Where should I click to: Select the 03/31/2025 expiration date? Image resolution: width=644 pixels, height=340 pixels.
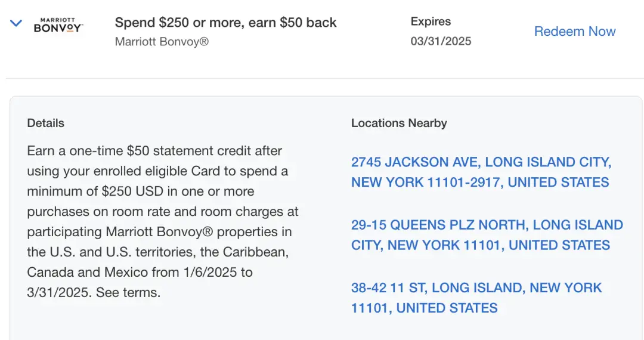[441, 41]
